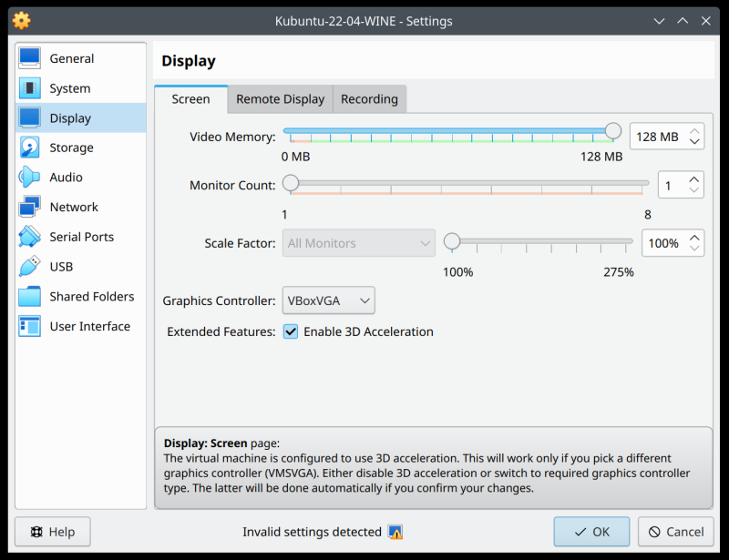The width and height of the screenshot is (729, 560).
Task: Open Audio settings speaker icon
Action: [x=30, y=178]
